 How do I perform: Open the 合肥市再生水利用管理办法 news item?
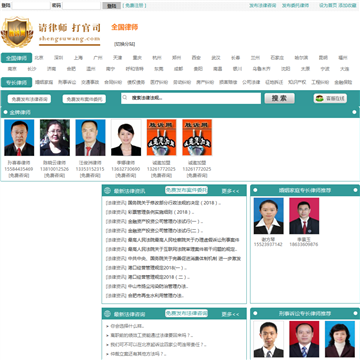click(156, 295)
